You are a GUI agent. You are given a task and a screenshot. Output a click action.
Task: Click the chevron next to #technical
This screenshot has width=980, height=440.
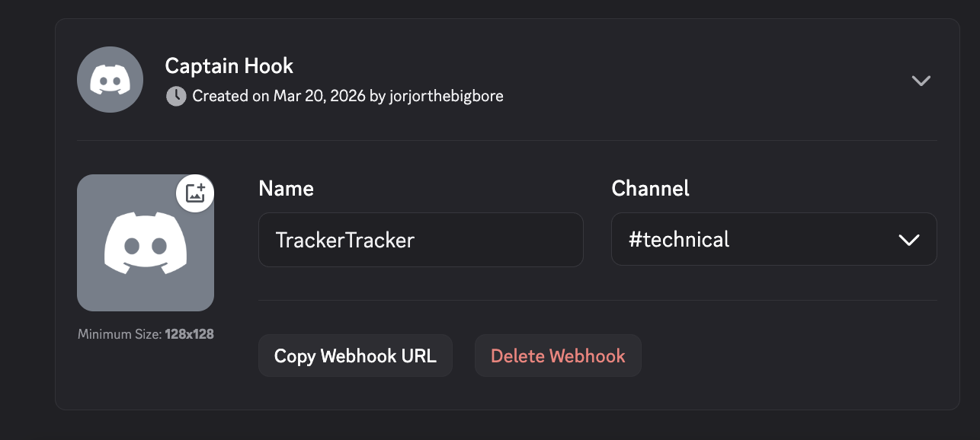(908, 239)
